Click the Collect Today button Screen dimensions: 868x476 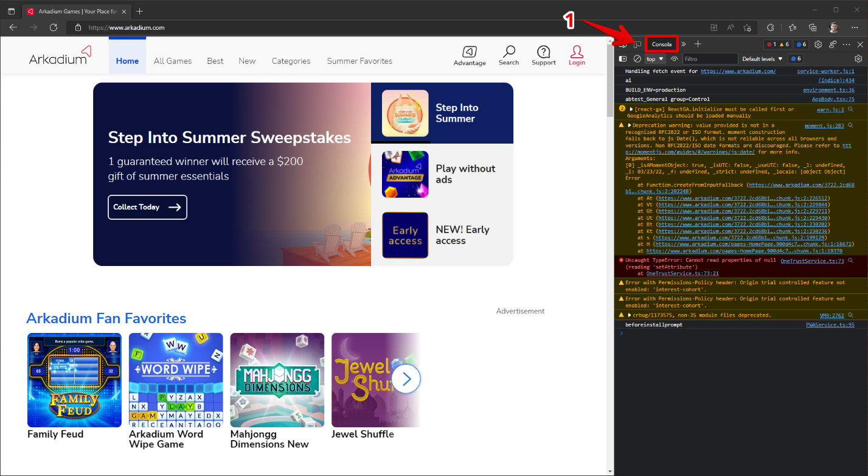147,207
